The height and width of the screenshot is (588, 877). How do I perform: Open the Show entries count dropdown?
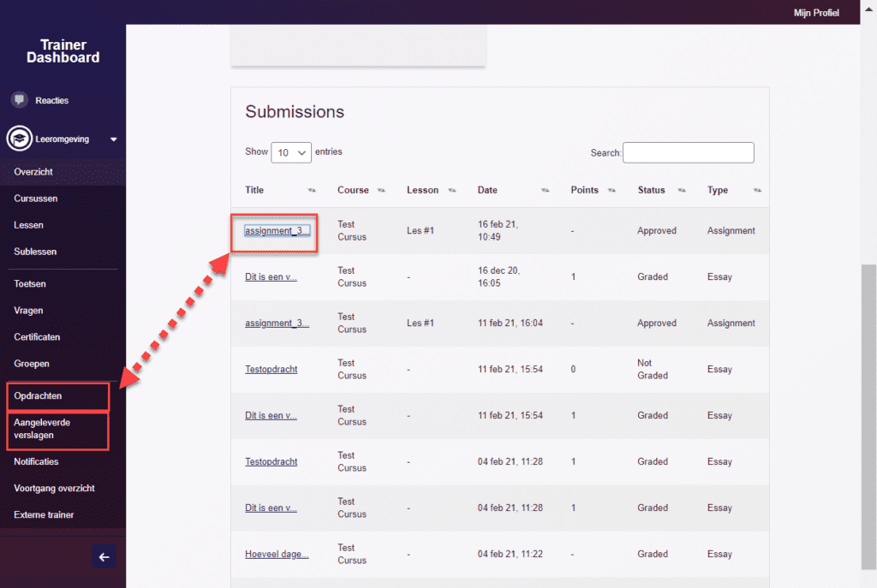tap(291, 152)
